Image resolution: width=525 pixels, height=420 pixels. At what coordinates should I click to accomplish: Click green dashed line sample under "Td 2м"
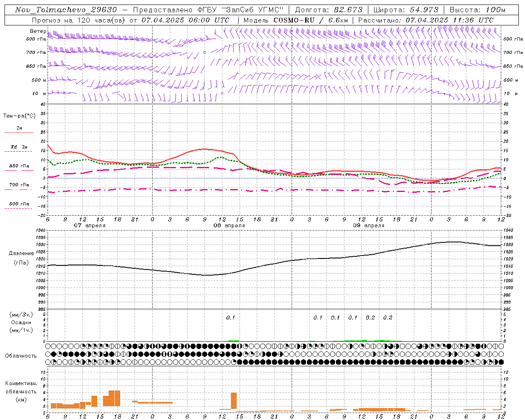point(18,152)
